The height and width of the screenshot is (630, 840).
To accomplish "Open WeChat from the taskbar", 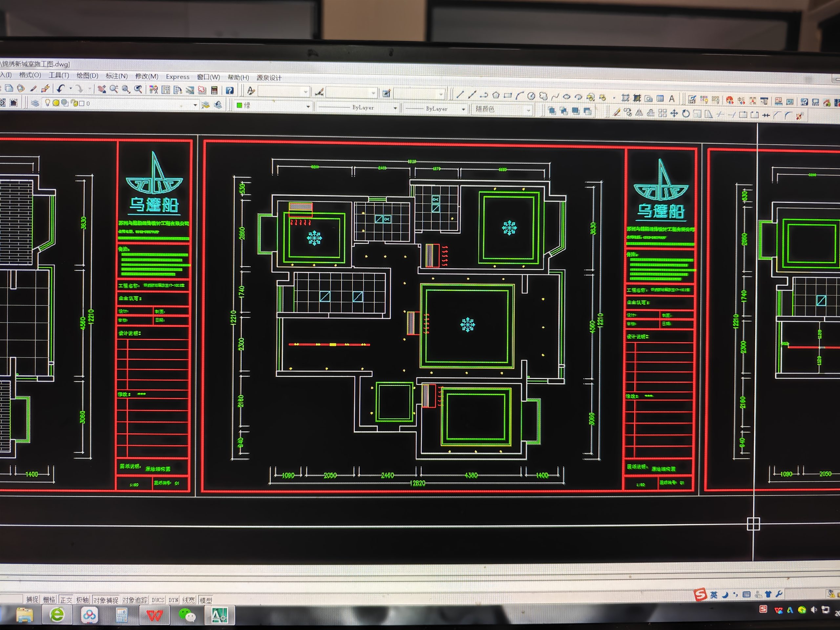I will point(187,615).
